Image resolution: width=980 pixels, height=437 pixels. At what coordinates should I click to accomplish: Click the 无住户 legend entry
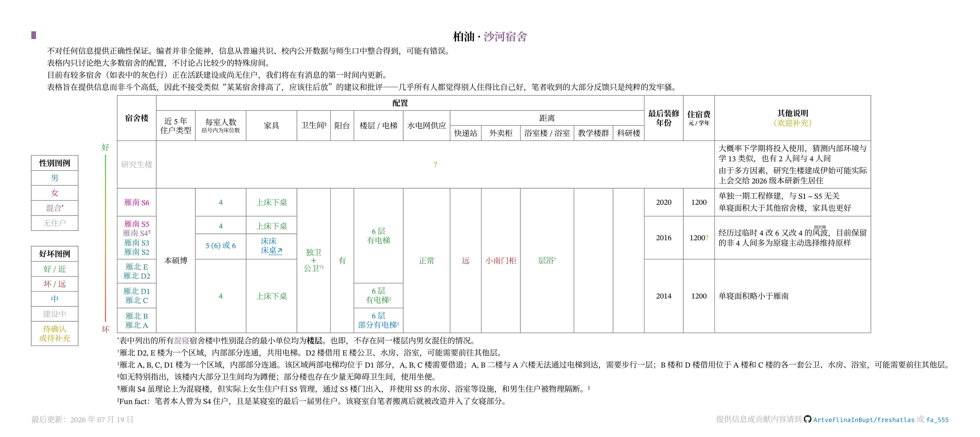coord(55,223)
